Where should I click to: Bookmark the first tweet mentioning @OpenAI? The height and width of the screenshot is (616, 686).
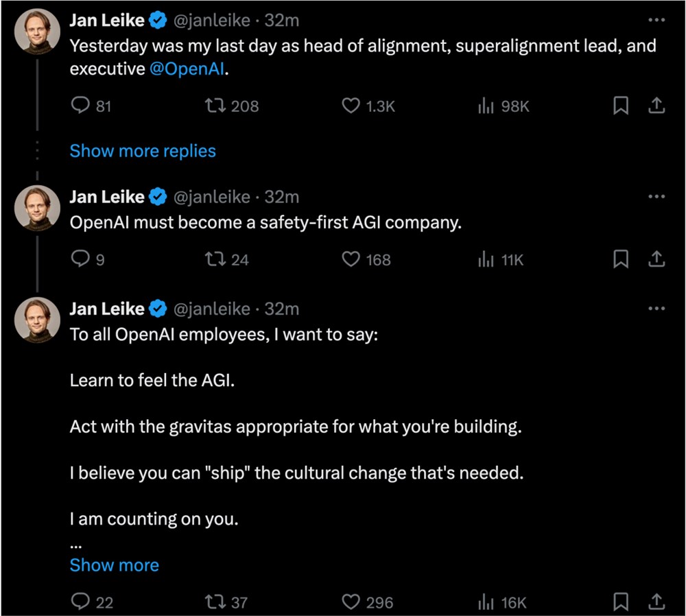click(x=620, y=106)
